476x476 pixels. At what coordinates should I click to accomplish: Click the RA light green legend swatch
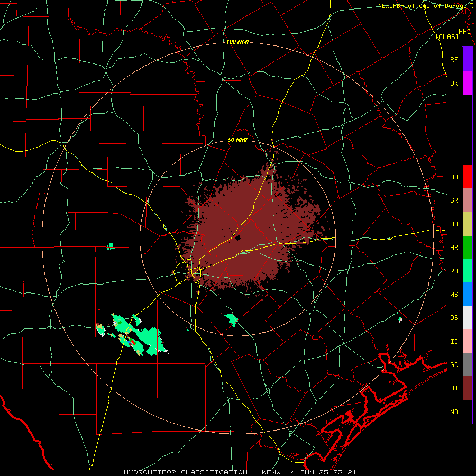coord(467,271)
